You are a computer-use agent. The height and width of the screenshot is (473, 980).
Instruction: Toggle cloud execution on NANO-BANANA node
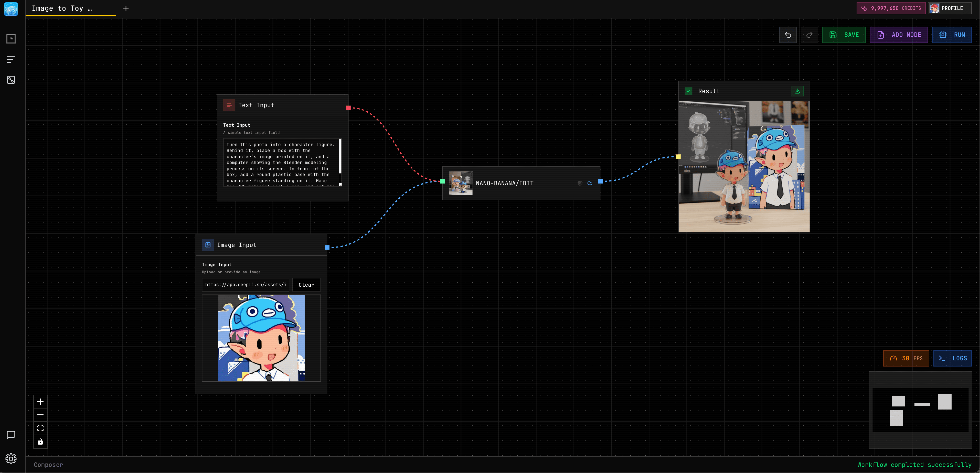(x=590, y=183)
